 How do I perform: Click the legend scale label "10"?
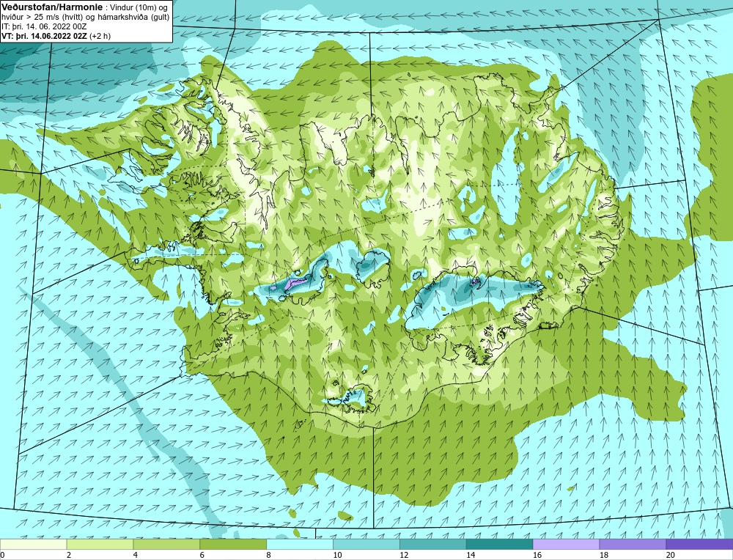(x=337, y=555)
